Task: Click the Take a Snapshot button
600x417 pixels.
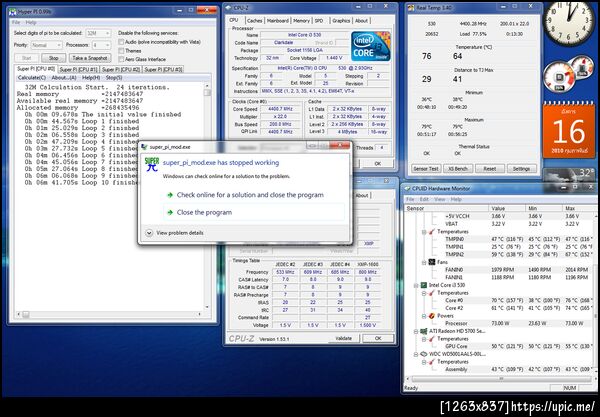Action: point(90,58)
